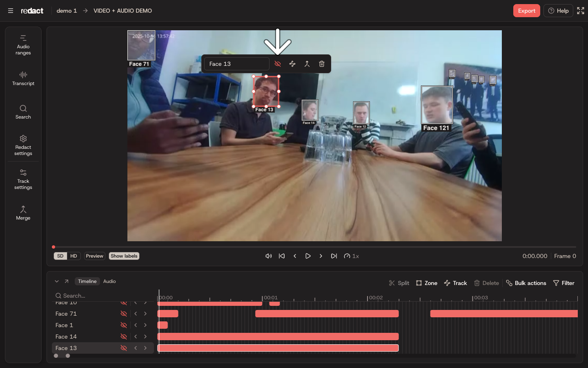Open the Audio ranges panel

click(23, 45)
